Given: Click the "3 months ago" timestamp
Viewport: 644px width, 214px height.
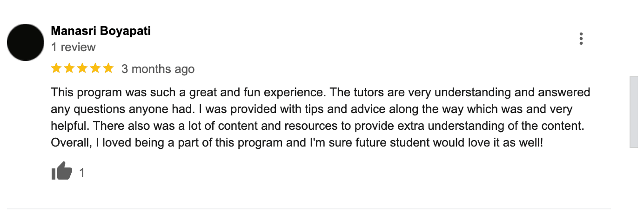Looking at the screenshot, I should coord(158,69).
